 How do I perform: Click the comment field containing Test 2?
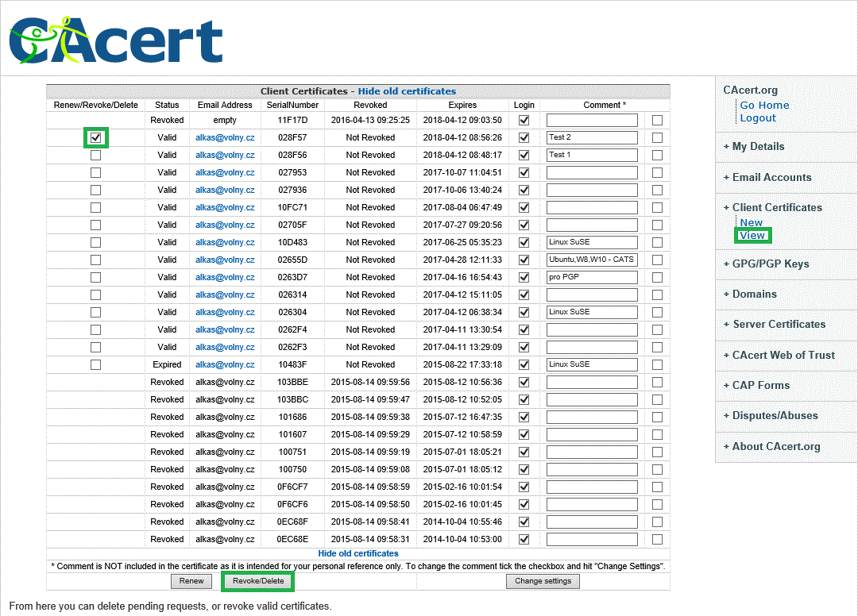click(592, 137)
